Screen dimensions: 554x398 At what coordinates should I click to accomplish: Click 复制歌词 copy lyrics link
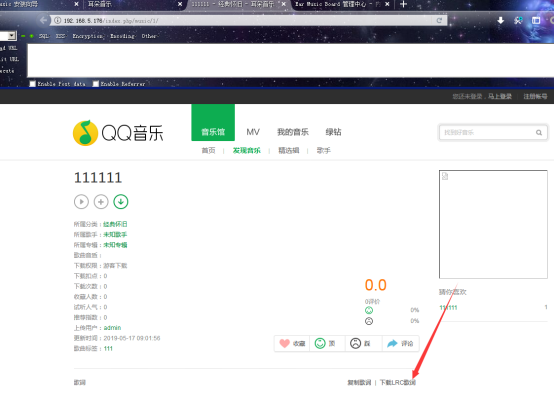[359, 382]
